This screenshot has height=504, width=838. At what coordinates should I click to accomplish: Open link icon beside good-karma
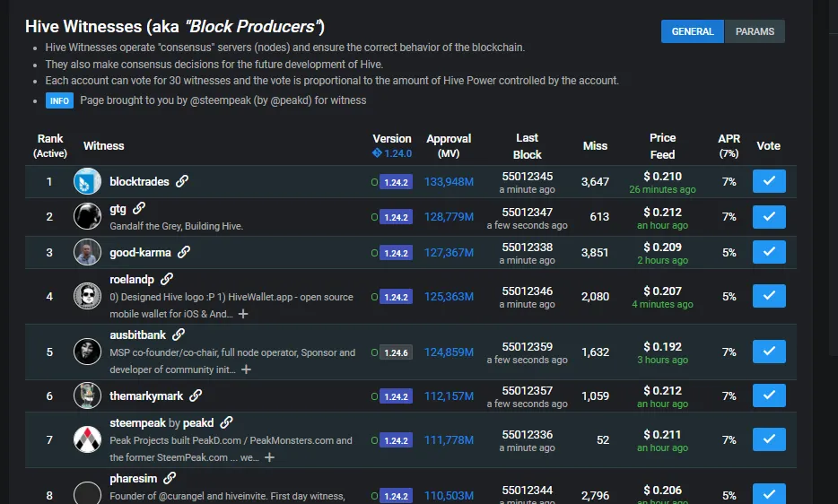coord(184,252)
